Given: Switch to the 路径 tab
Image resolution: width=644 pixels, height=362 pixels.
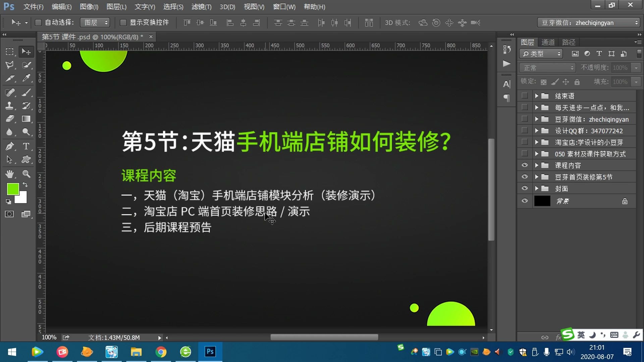Looking at the screenshot, I should (569, 42).
